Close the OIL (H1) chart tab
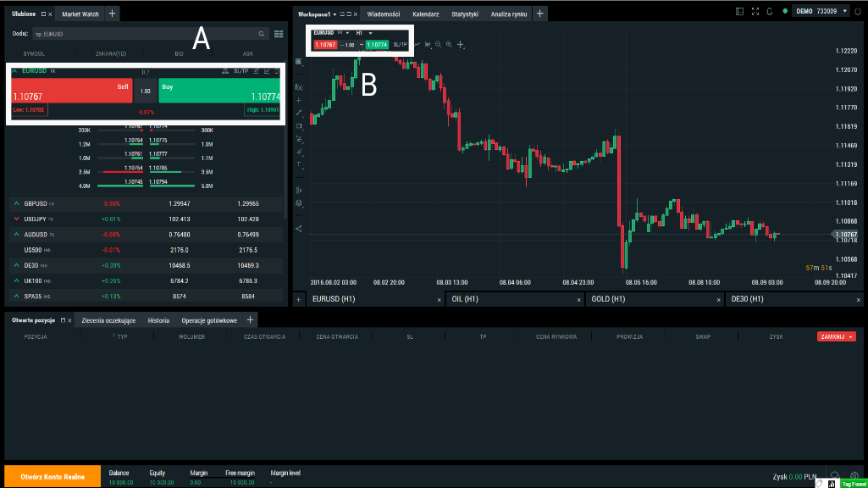This screenshot has height=488, width=868. [578, 300]
